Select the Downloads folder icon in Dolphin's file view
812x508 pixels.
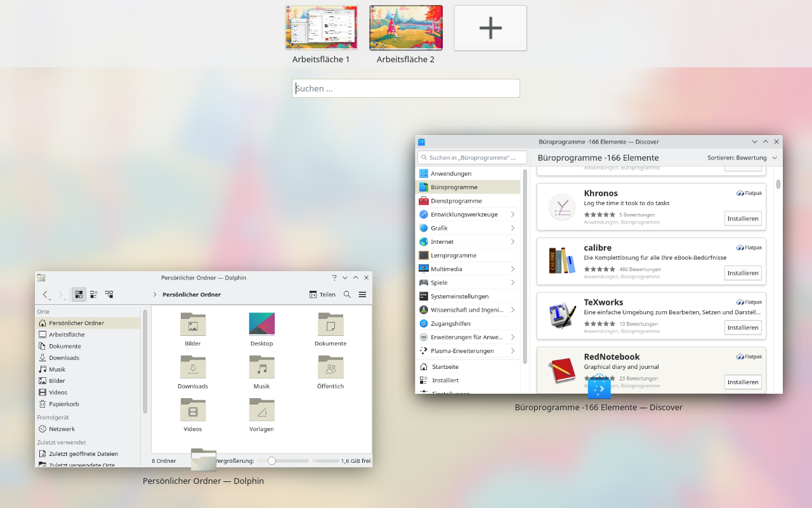(193, 367)
